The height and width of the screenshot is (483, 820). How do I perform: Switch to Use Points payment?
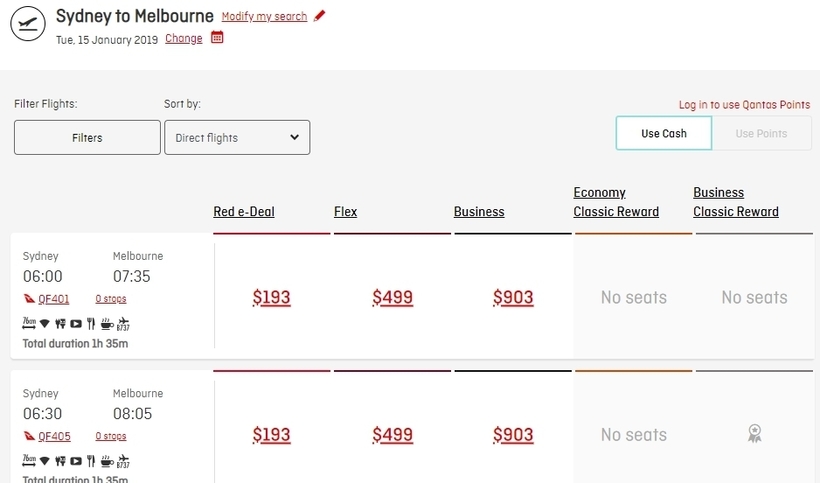[x=761, y=133]
